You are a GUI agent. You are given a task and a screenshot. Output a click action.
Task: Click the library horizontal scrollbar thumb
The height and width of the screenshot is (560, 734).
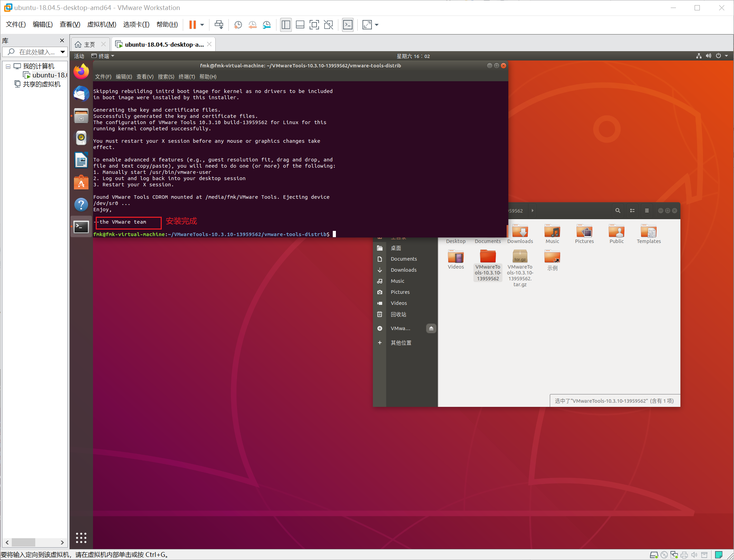pyautogui.click(x=23, y=542)
